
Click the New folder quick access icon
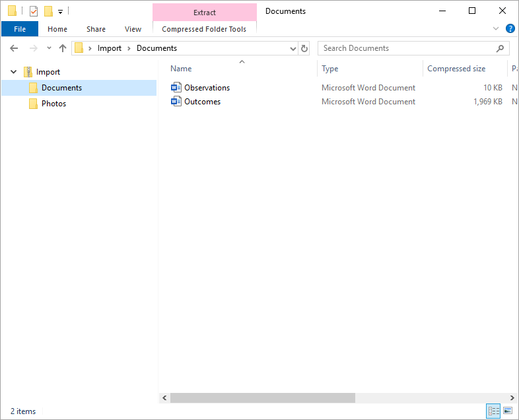(49, 11)
